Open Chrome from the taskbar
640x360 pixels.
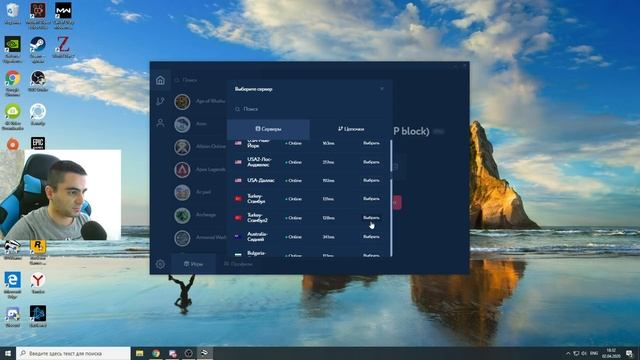tap(156, 353)
